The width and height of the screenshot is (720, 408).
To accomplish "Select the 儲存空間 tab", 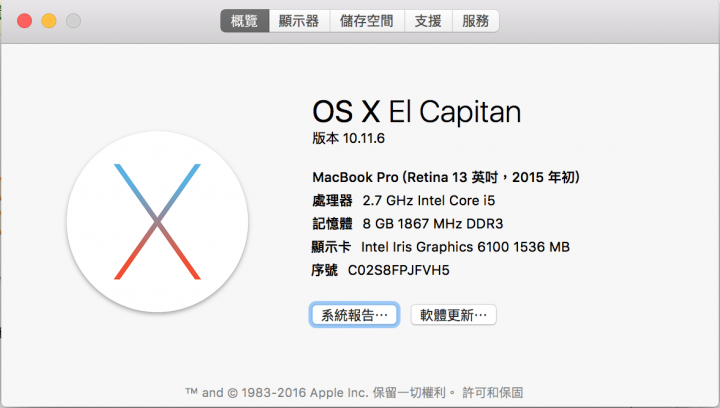I will tap(367, 21).
